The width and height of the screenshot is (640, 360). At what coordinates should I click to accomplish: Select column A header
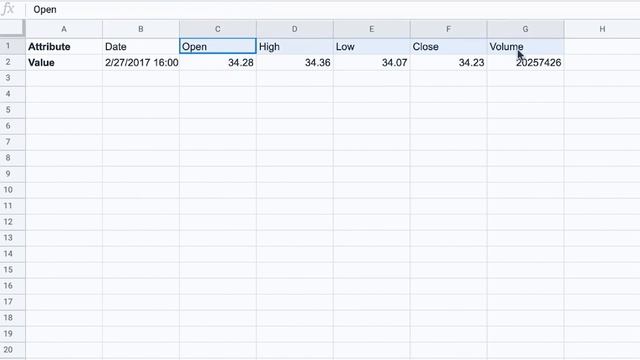click(64, 29)
